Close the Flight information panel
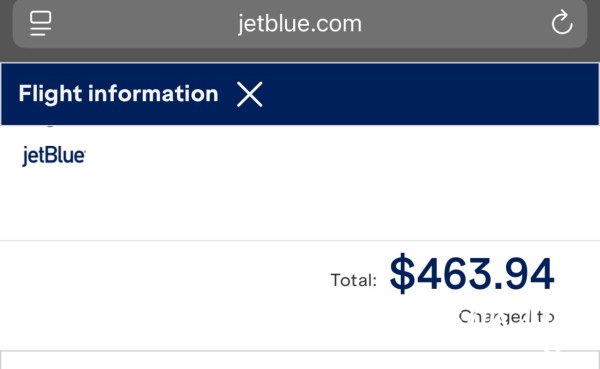 (x=249, y=94)
